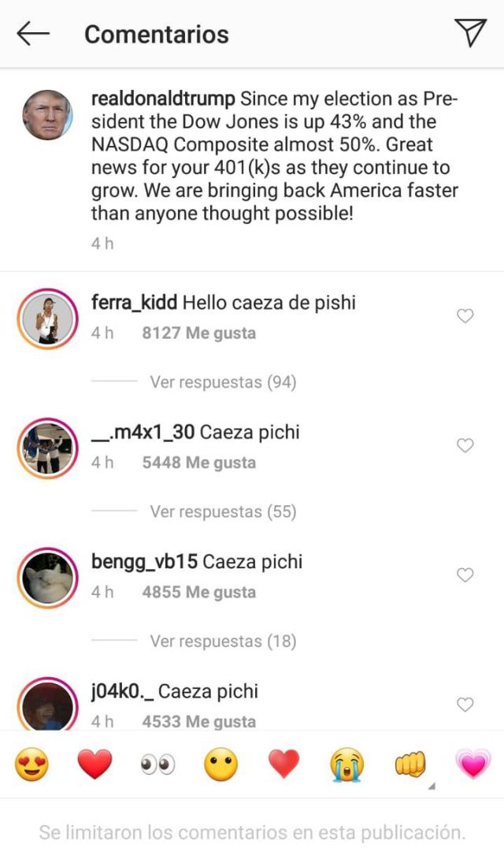This screenshot has width=504, height=863.
Task: Insert the neutral surprised face emoji
Action: point(220,764)
